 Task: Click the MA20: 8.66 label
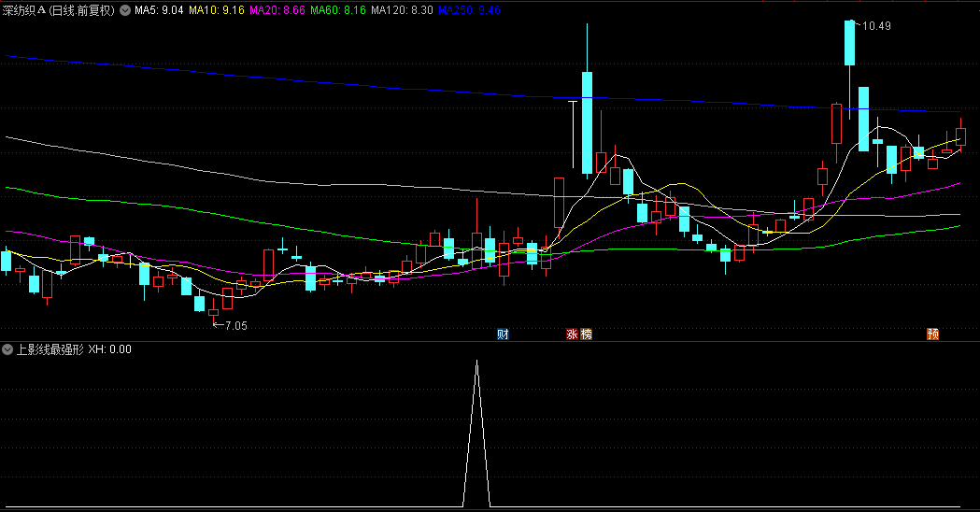277,10
